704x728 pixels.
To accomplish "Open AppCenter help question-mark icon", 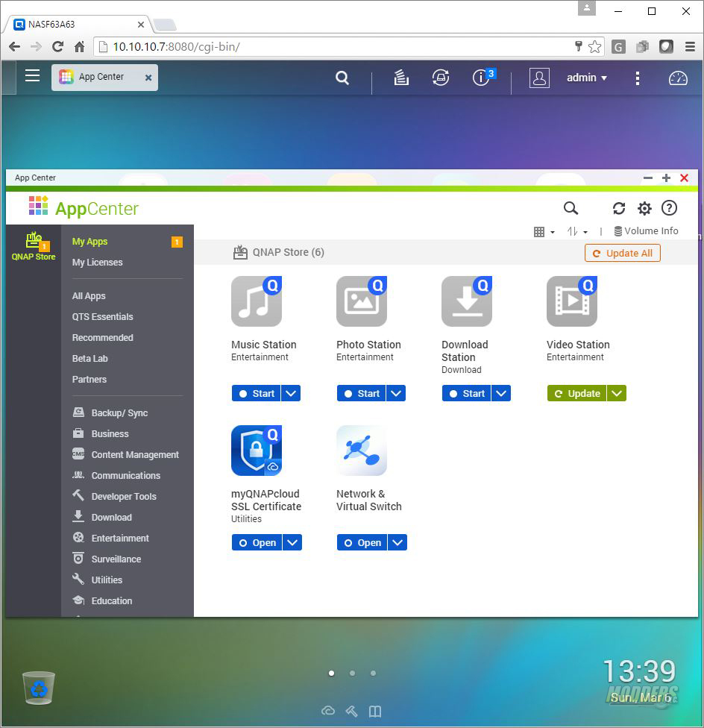I will pyautogui.click(x=669, y=207).
